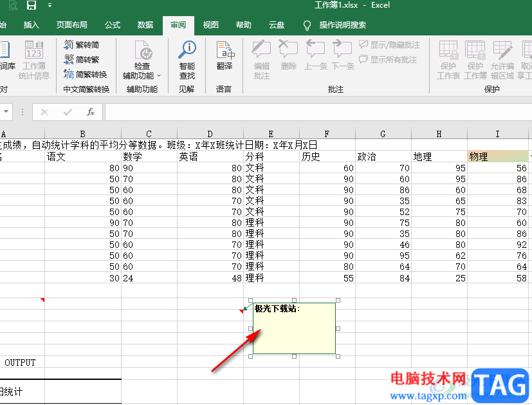Image resolution: width=532 pixels, height=405 pixels.
Task: Toggle 显示/隐藏批注
Action: 389,44
